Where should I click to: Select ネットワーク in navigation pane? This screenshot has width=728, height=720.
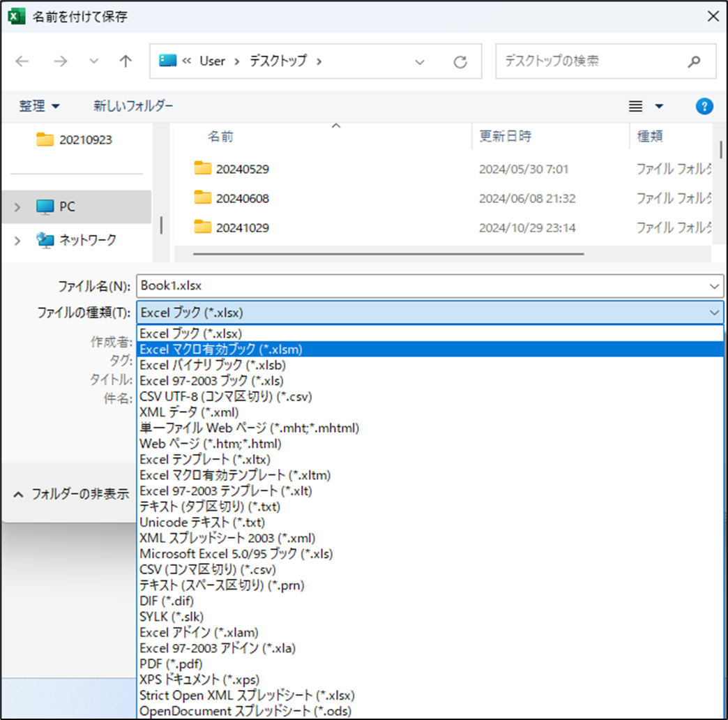coord(77,240)
